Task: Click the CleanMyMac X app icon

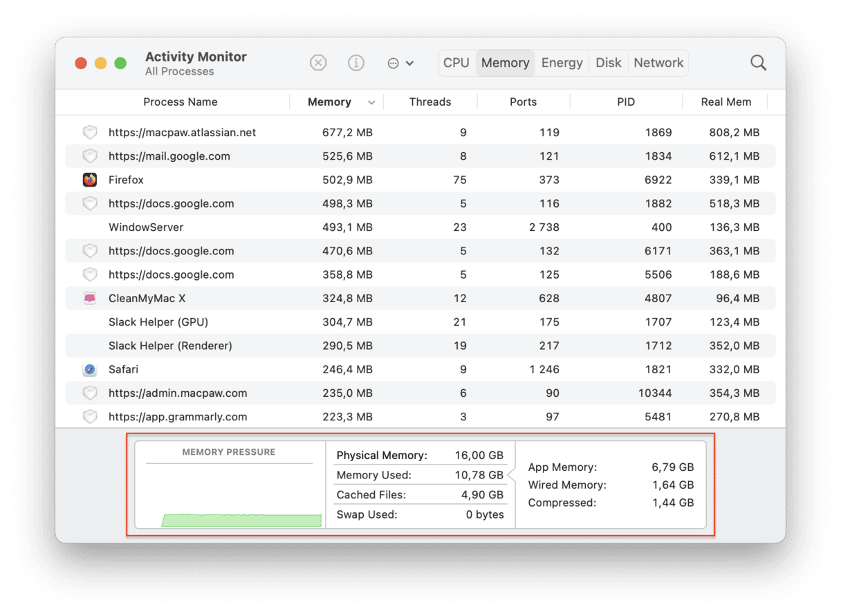Action: click(90, 298)
